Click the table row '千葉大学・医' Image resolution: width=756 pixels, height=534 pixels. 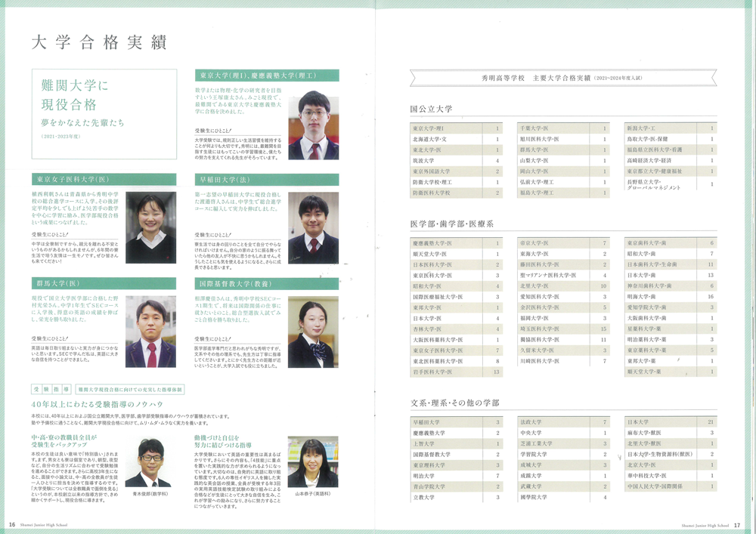(563, 128)
